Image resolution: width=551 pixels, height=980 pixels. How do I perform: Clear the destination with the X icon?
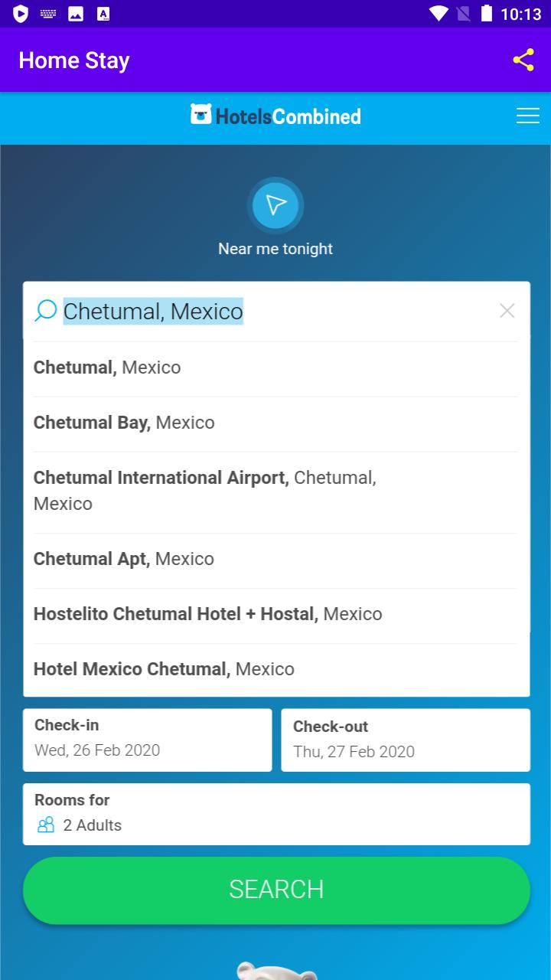coord(507,310)
